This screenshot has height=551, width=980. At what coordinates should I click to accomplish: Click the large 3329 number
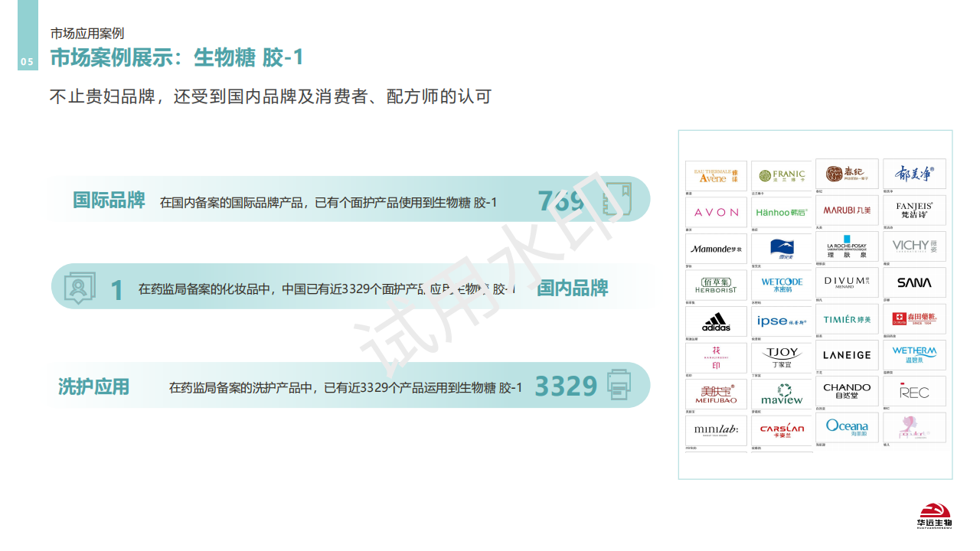tap(565, 386)
